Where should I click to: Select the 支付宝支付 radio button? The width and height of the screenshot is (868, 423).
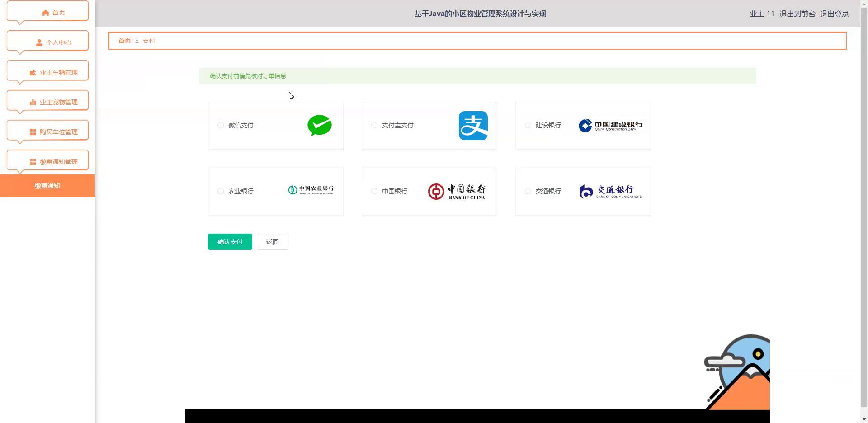(x=374, y=125)
